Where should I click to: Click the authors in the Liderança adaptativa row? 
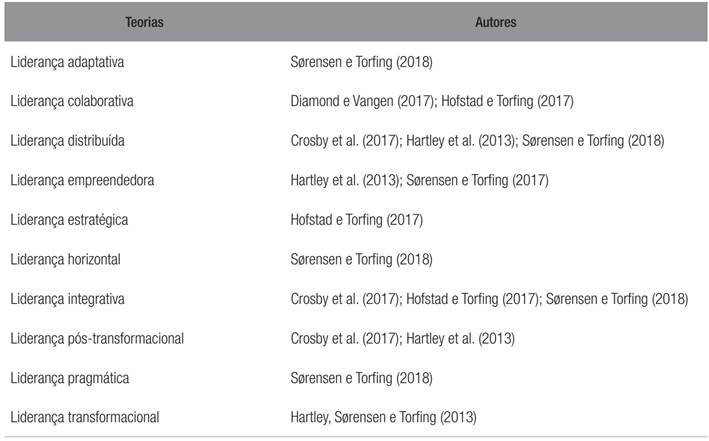pos(361,62)
